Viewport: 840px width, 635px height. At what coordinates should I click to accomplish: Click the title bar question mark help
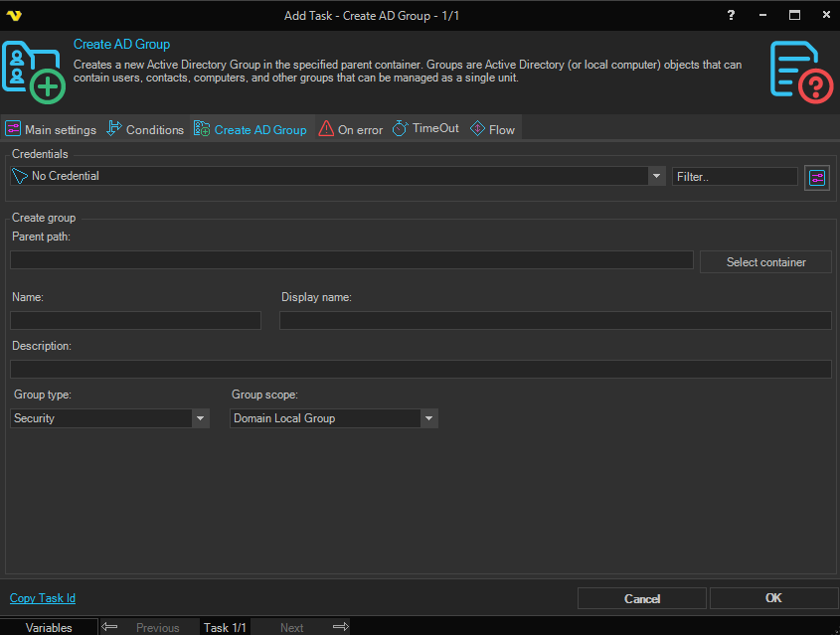pos(732,16)
